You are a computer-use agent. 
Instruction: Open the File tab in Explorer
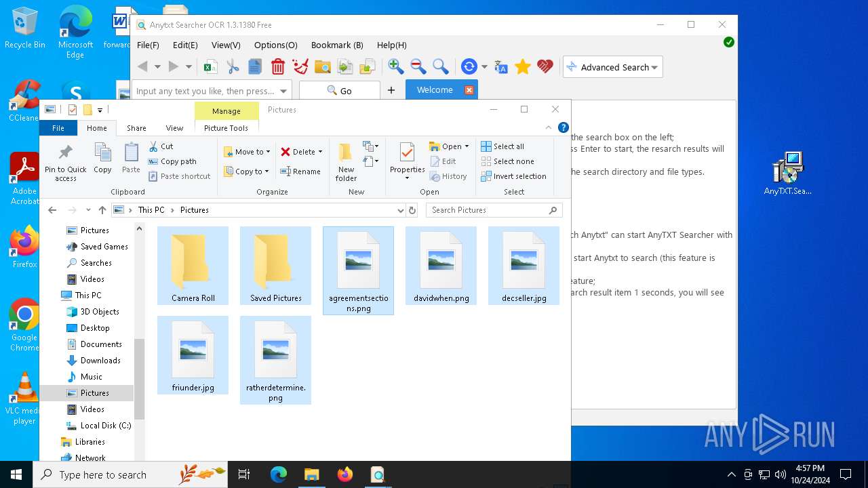[58, 128]
